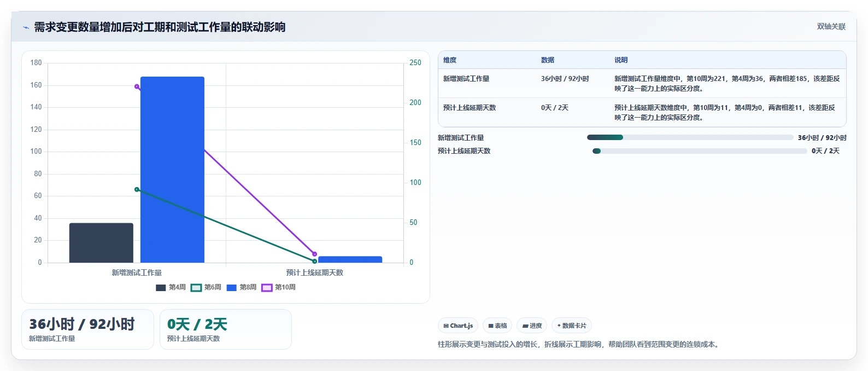Open the green 0天 / 2天 stat card
This screenshot has width=868, height=371.
coord(226,329)
